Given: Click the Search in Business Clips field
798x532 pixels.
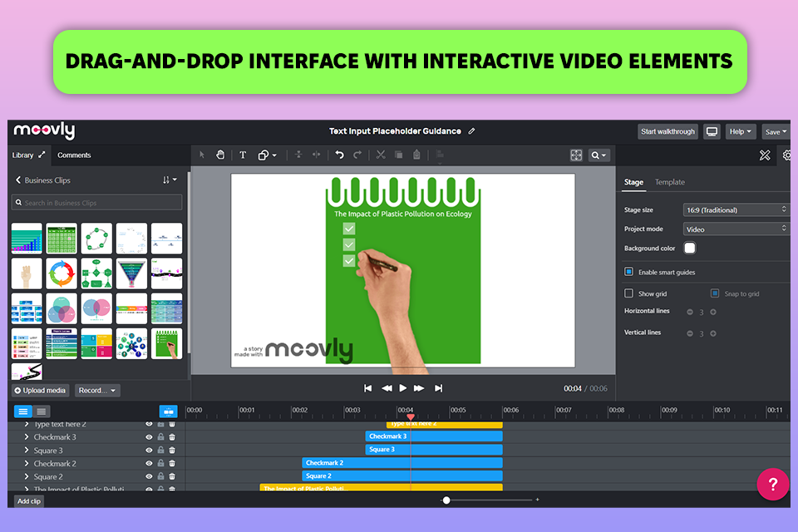Looking at the screenshot, I should 96,203.
